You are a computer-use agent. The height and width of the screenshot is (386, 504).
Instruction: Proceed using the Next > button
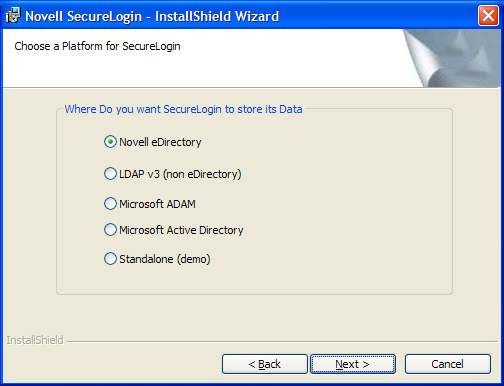click(x=353, y=364)
